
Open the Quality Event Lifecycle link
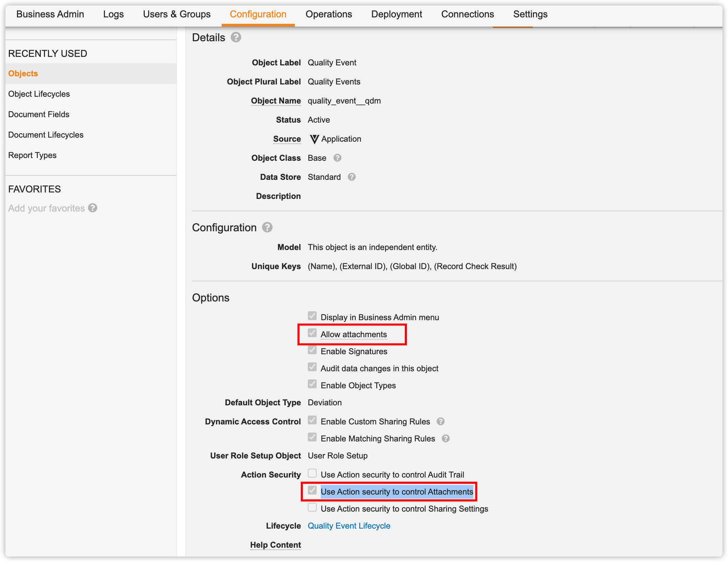pyautogui.click(x=349, y=526)
